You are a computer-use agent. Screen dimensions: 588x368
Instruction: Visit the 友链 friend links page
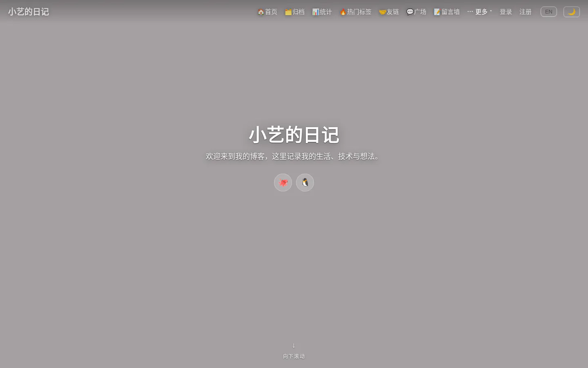pyautogui.click(x=389, y=12)
